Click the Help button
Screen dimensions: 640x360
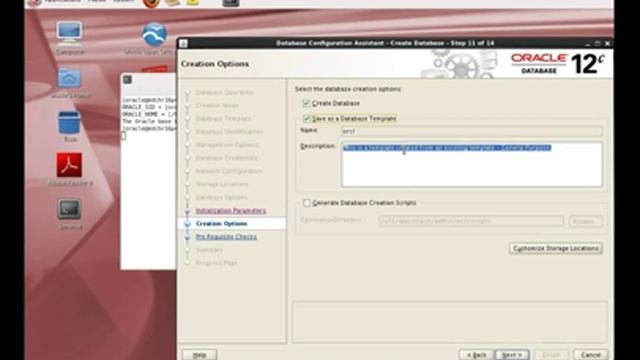199,355
